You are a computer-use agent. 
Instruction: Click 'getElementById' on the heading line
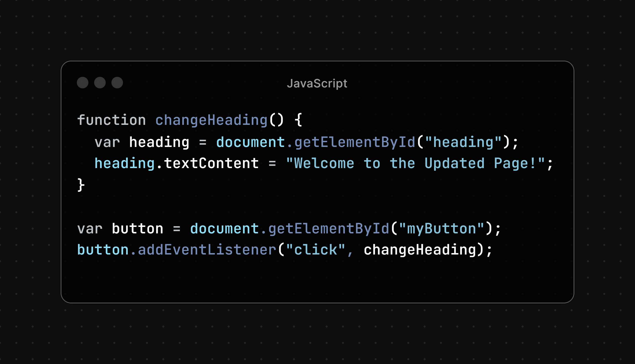pos(355,142)
